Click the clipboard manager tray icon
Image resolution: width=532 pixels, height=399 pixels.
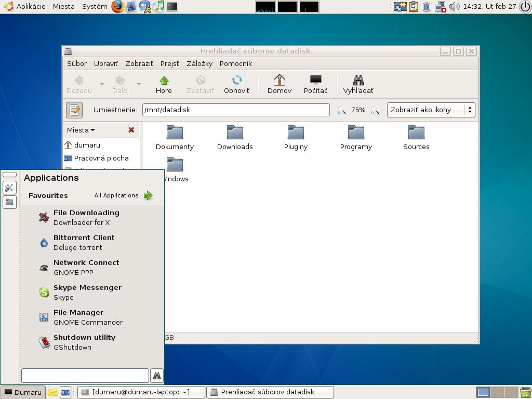point(413,6)
